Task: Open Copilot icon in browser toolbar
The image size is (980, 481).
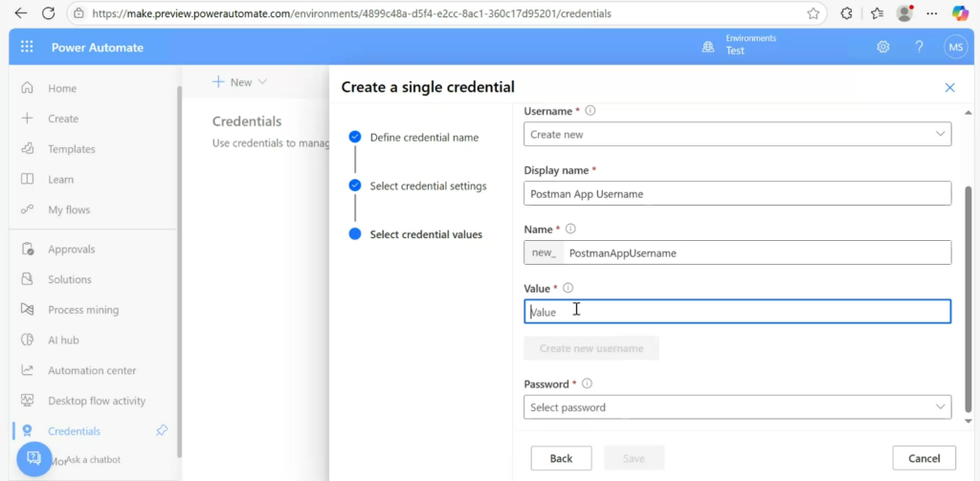Action: click(960, 13)
